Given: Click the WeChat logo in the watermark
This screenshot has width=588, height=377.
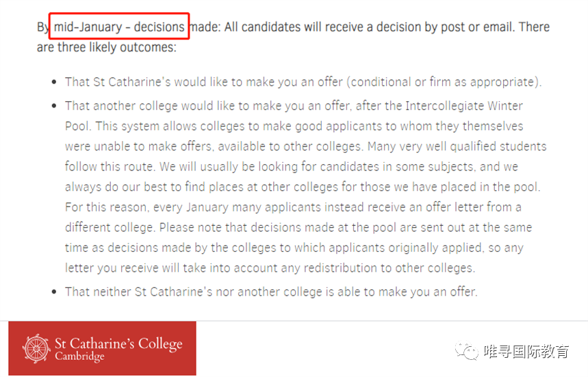Looking at the screenshot, I should 470,350.
